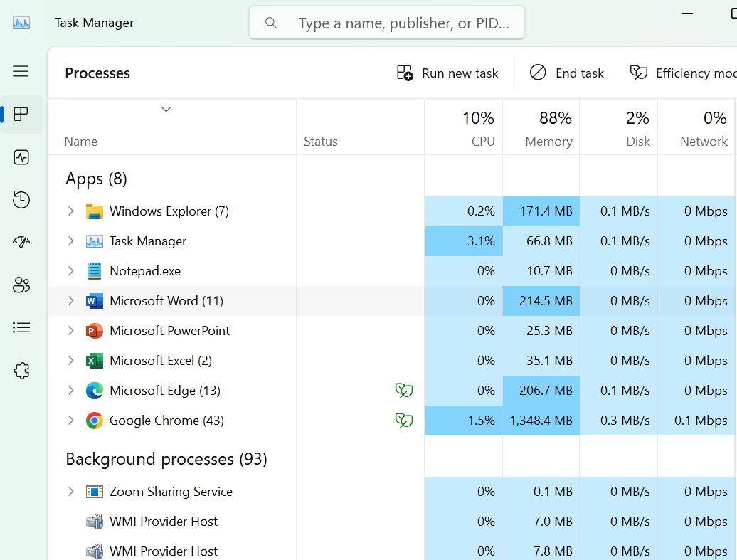This screenshot has height=560, width=737.
Task: Click Chrome's 0.1 Mbps network value
Action: click(696, 421)
